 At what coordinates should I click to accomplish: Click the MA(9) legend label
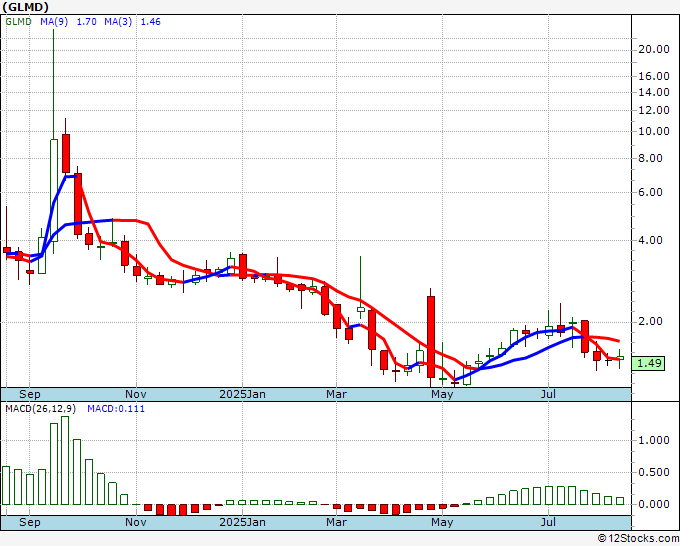(x=54, y=22)
